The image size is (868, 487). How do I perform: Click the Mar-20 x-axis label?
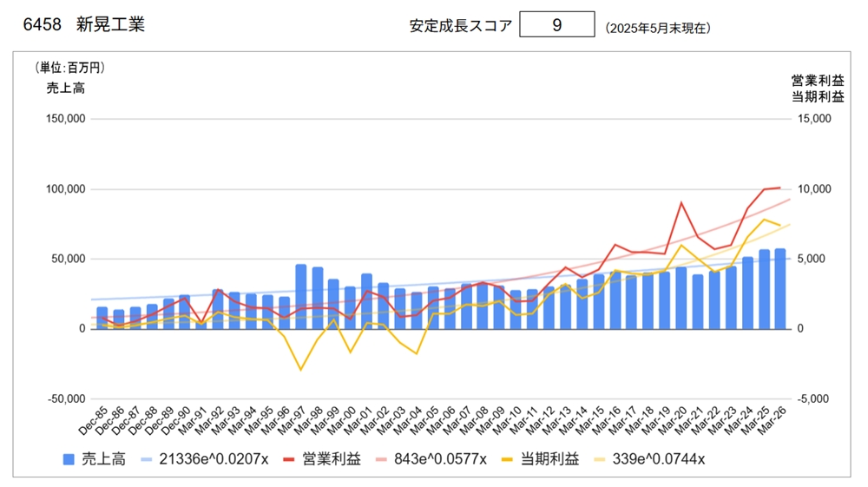pos(672,421)
